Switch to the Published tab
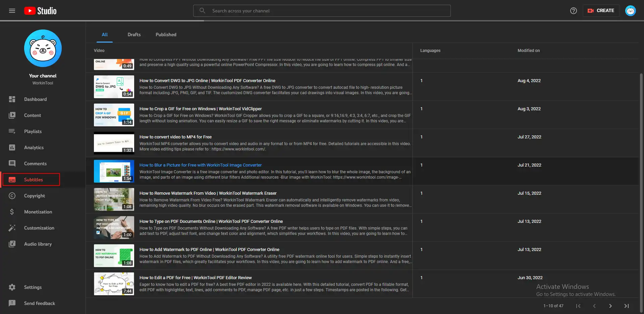This screenshot has width=644, height=314. coord(166,35)
